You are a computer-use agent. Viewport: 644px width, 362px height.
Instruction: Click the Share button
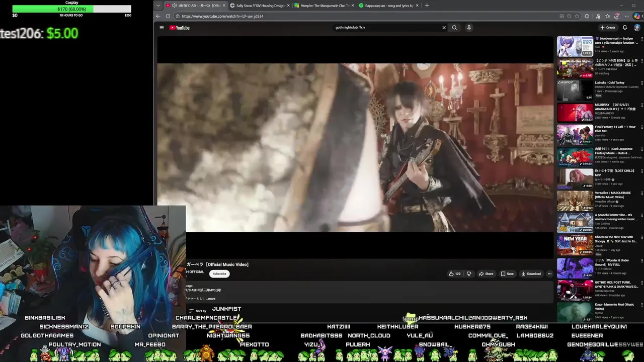pos(486,274)
